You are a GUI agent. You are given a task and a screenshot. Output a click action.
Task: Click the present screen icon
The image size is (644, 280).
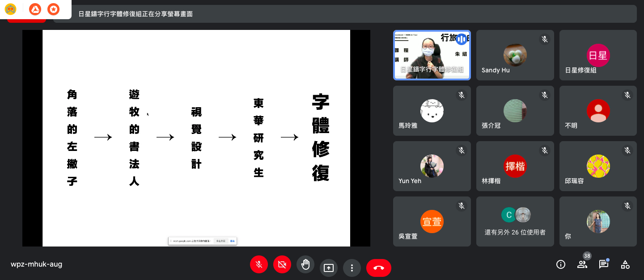[329, 268]
